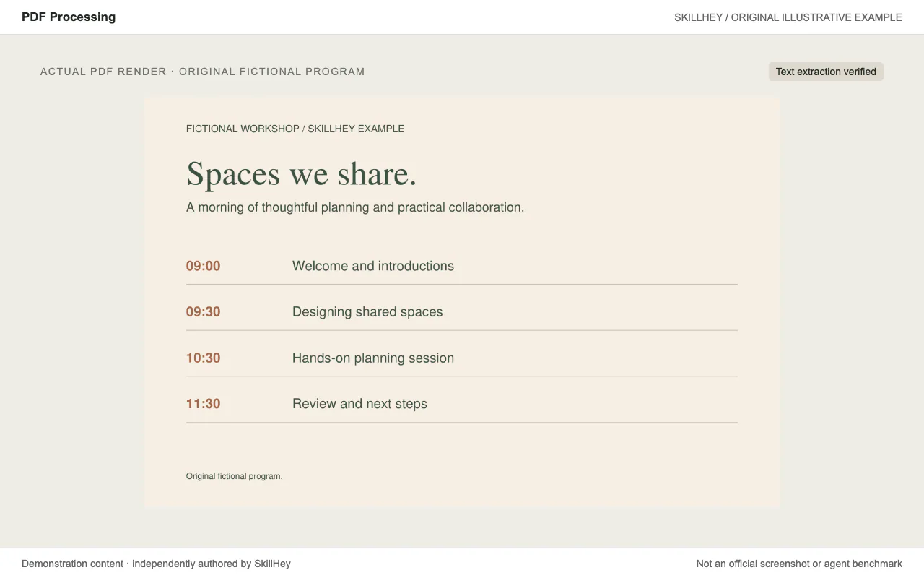Click the FICTIONAL WORKSHOP / SKILLHEY EXAMPLE label
This screenshot has width=924, height=578.
pos(295,129)
